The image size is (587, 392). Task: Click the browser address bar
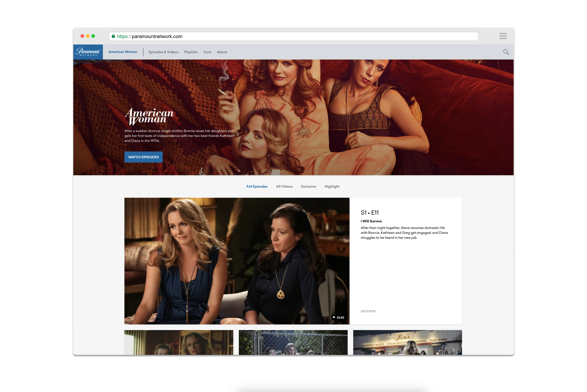coord(295,36)
